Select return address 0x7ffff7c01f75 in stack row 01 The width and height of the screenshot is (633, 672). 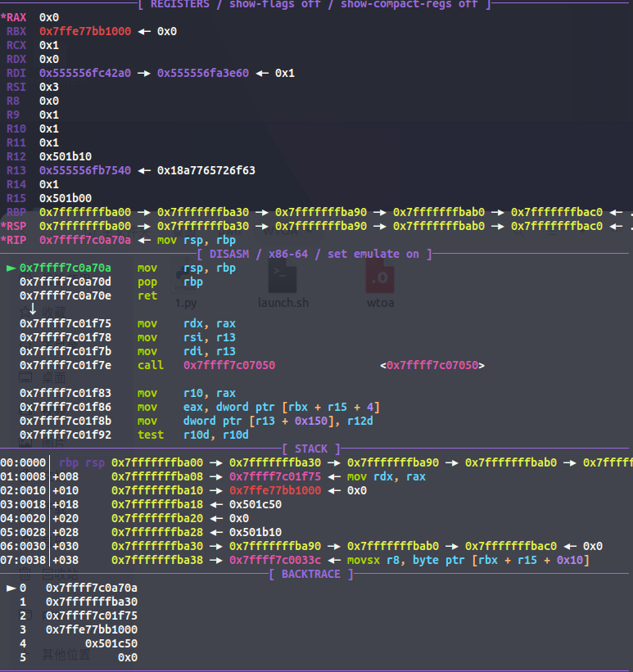pos(275,477)
